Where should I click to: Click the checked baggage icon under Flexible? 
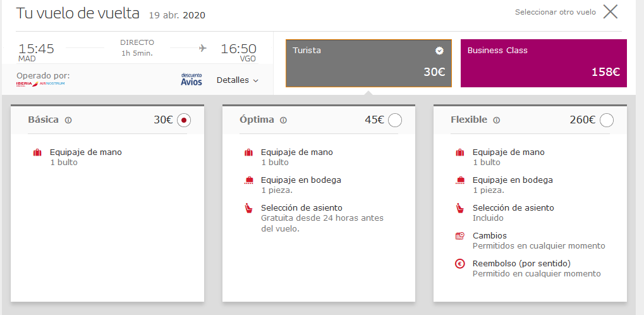tap(460, 180)
